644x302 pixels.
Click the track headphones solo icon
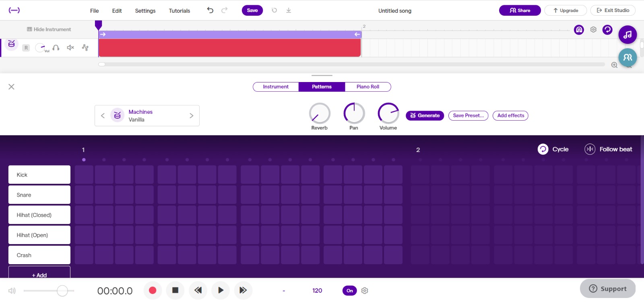[x=56, y=47]
